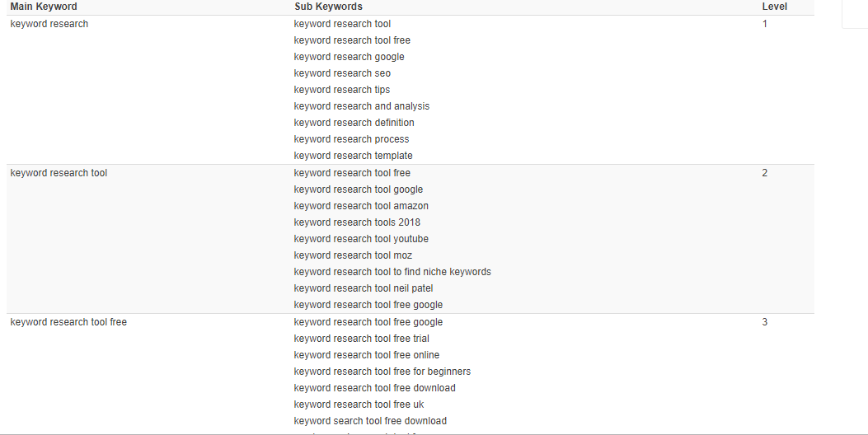Screen dimensions: 868x435
Task: Click the Level 2 cell value
Action: click(765, 173)
